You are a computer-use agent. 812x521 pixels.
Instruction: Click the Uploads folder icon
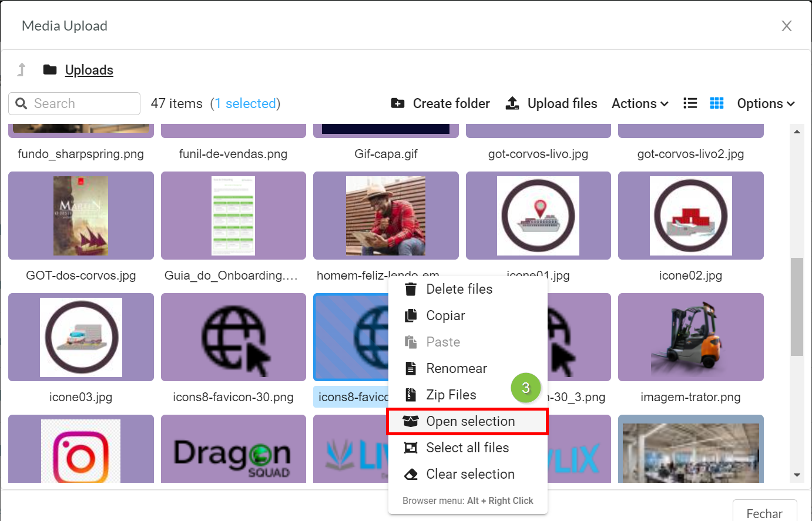click(x=50, y=70)
